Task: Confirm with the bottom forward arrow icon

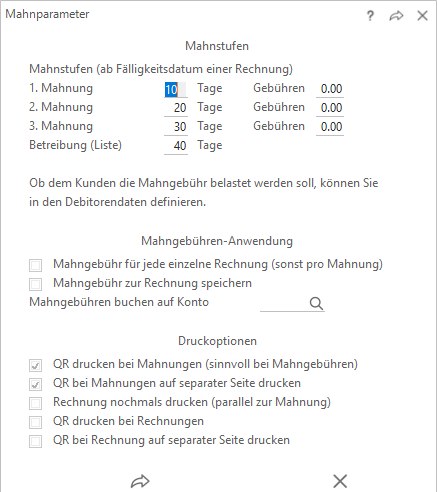Action: click(140, 481)
